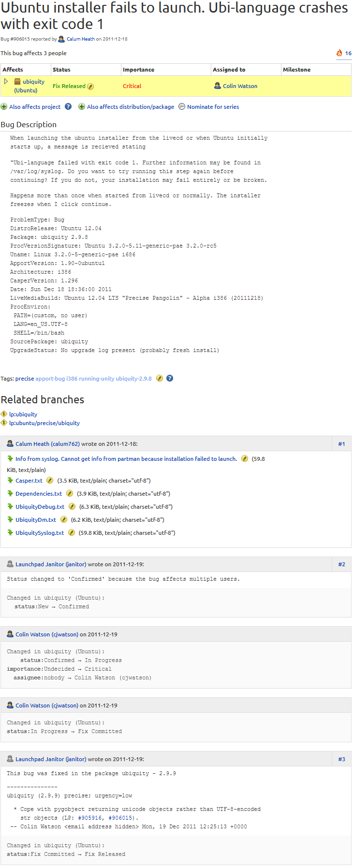
Task: Click the bug heat number 16
Action: point(348,53)
